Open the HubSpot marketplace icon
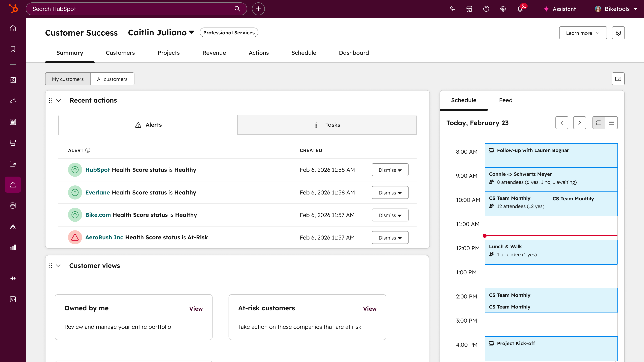 tap(469, 9)
